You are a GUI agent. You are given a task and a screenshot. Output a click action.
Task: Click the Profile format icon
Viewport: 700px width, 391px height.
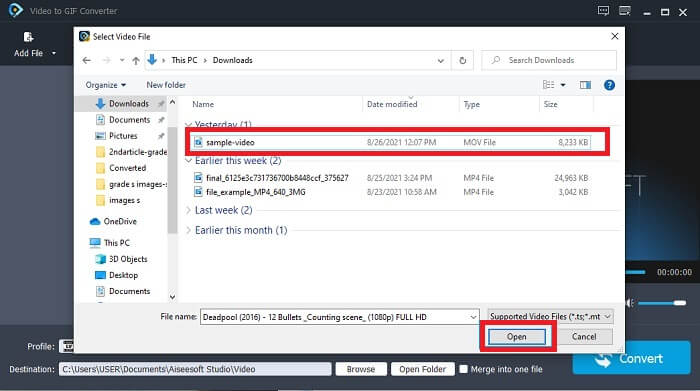[x=66, y=346]
